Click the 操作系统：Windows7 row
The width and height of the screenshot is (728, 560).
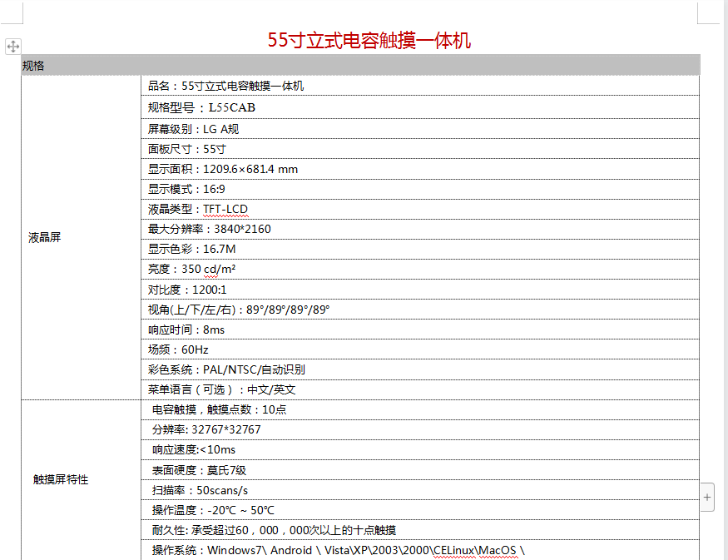click(x=420, y=550)
